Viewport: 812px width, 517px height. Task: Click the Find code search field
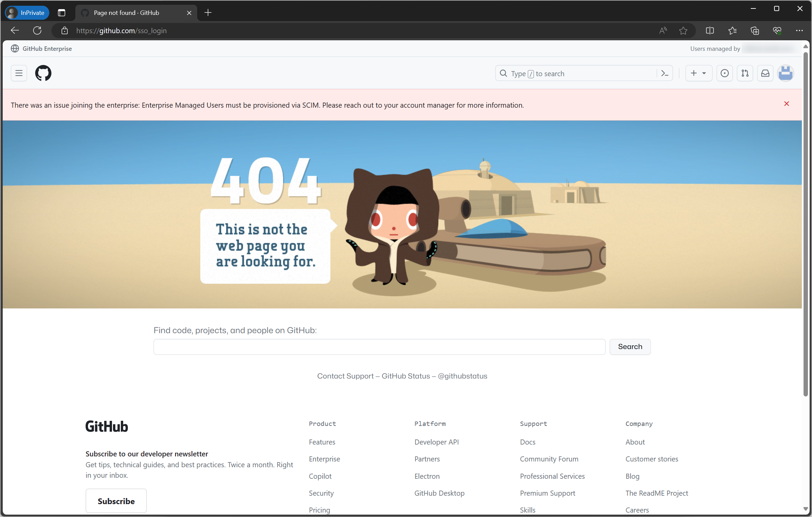click(x=379, y=347)
